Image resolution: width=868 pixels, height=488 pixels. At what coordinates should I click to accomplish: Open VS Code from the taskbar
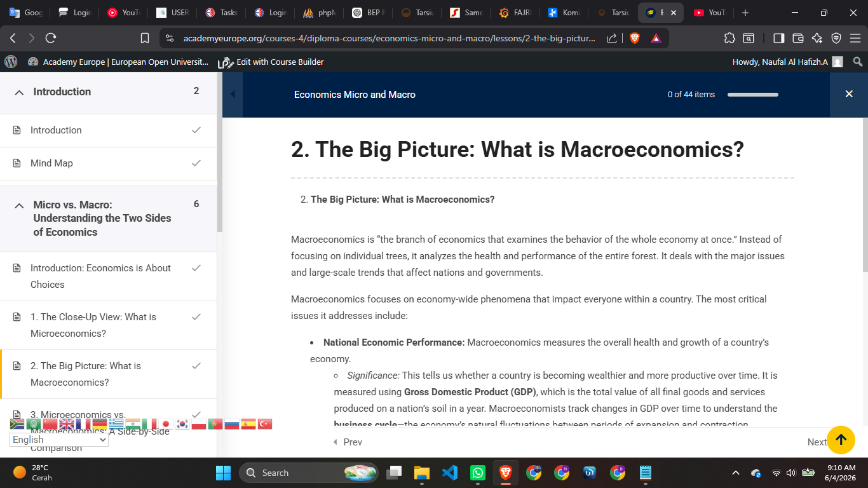coord(450,473)
